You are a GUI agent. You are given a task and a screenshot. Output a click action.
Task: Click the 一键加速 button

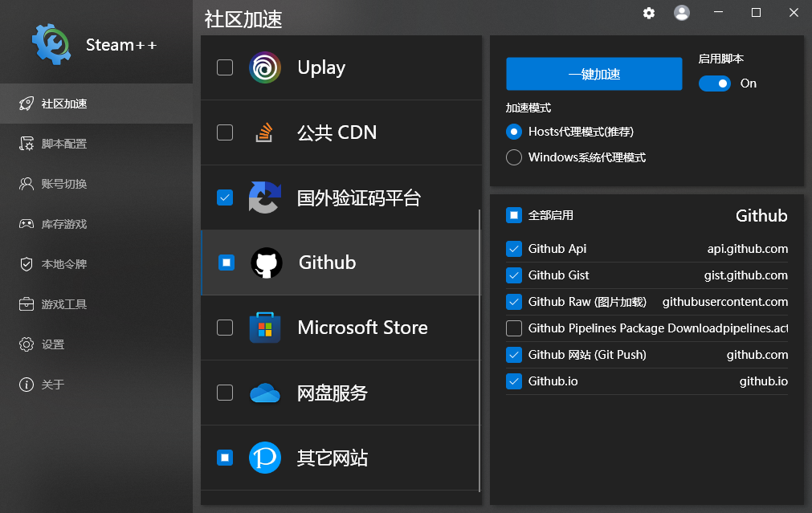click(594, 74)
